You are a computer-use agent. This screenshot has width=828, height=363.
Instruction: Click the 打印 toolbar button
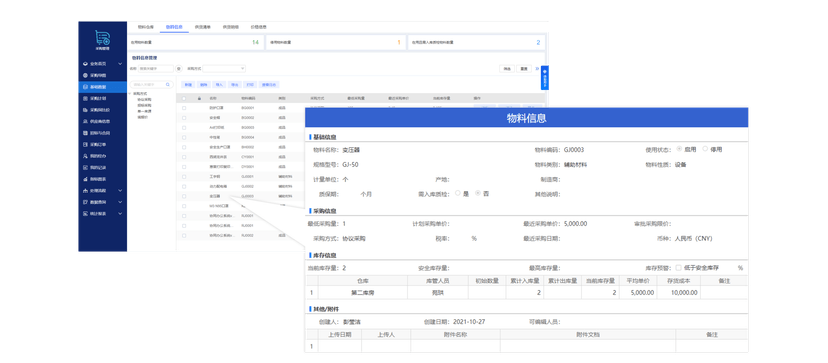[x=251, y=85]
